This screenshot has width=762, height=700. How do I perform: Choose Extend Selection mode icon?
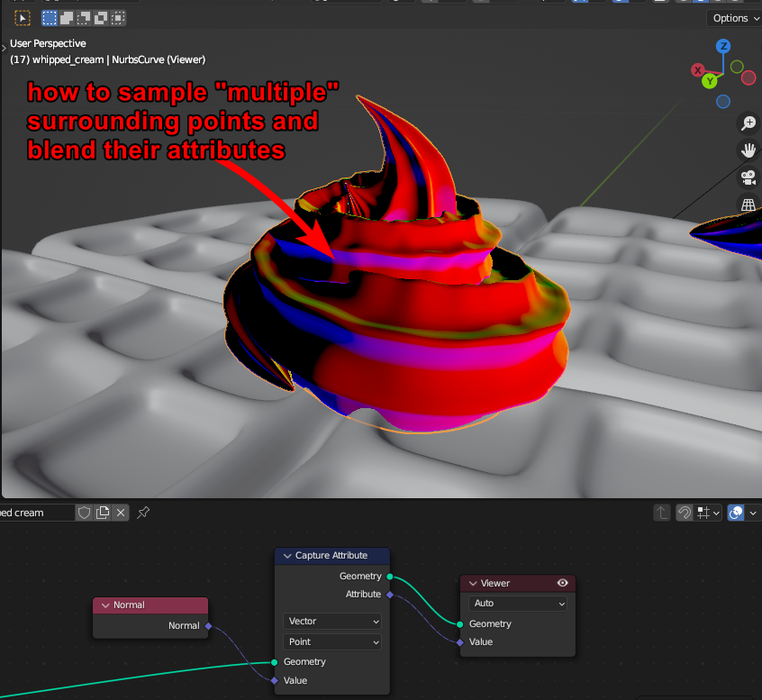point(67,19)
